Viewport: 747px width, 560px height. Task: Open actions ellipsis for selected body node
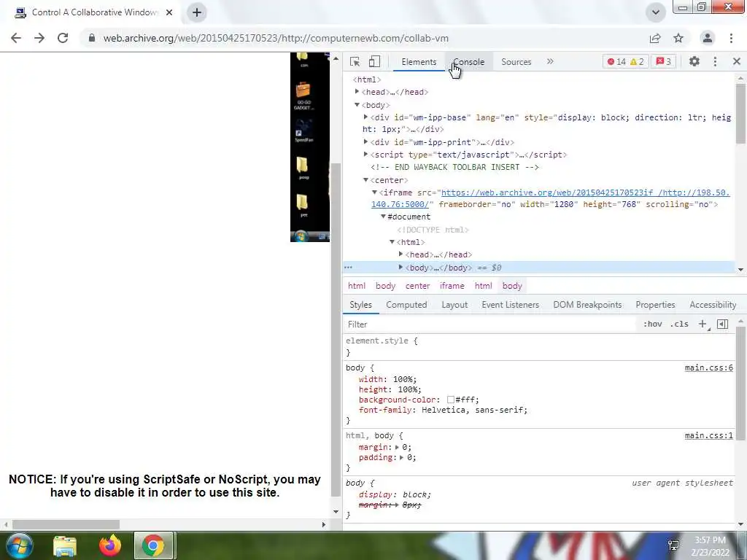pos(348,268)
